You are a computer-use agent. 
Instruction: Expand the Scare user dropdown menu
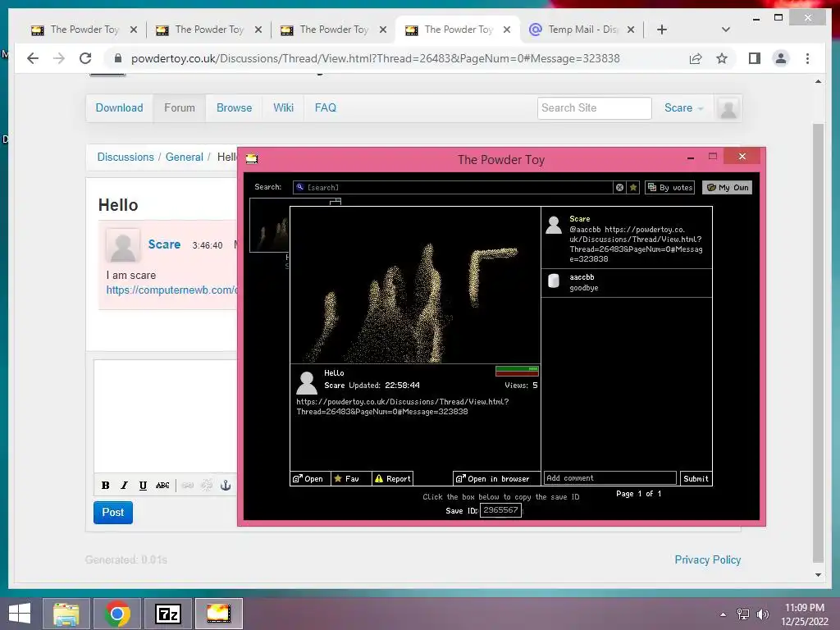[683, 107]
